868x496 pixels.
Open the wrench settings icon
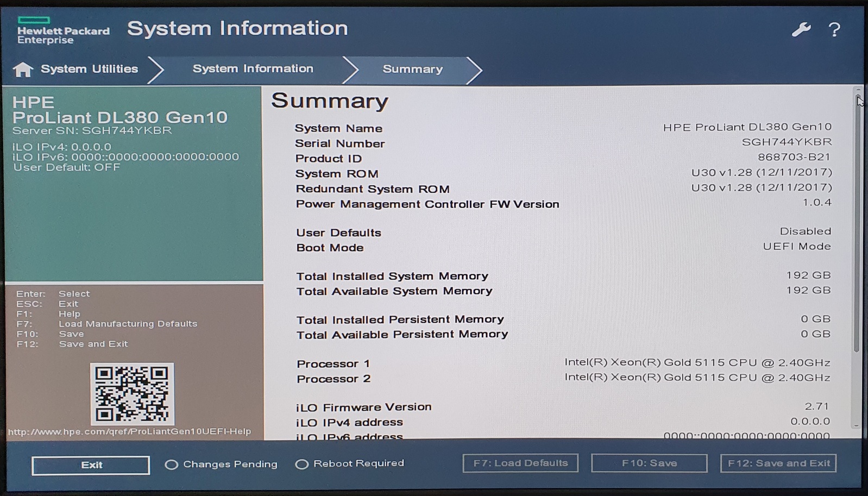(801, 29)
